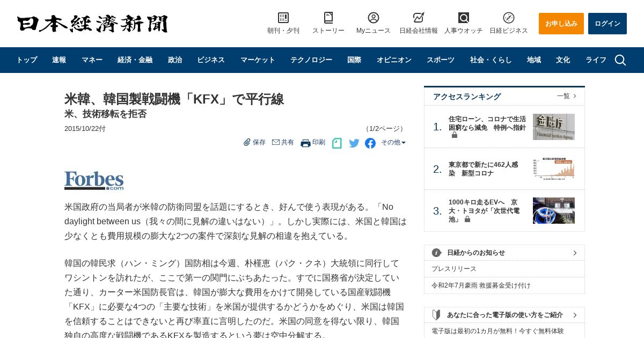Open the 日経会社情報 chart icon
The width and height of the screenshot is (644, 338).
(x=419, y=18)
